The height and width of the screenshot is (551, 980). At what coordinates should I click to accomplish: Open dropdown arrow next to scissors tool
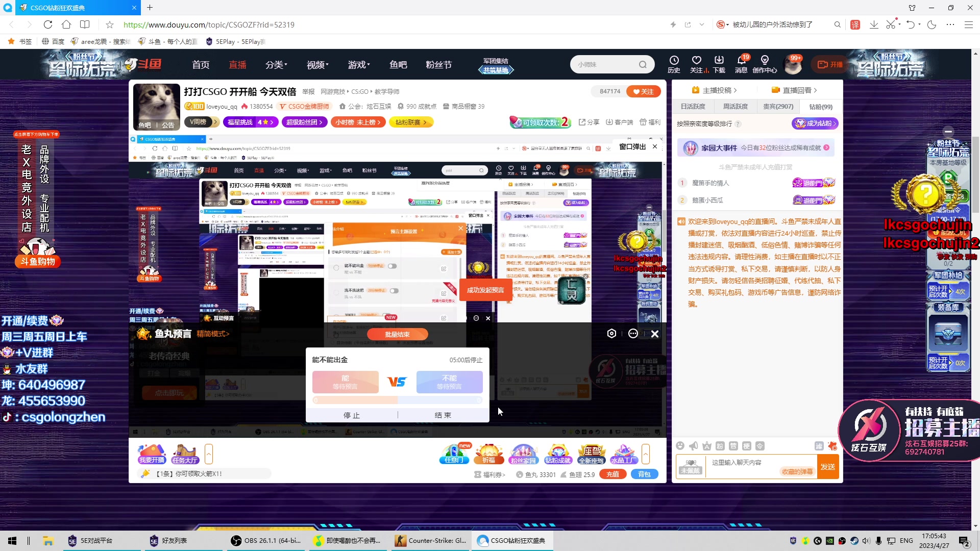898,24
